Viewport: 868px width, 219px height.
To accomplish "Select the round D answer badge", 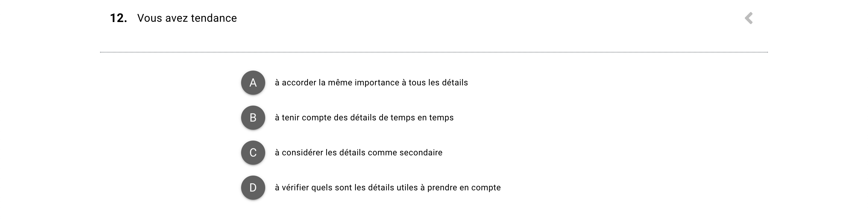I will coord(253,188).
